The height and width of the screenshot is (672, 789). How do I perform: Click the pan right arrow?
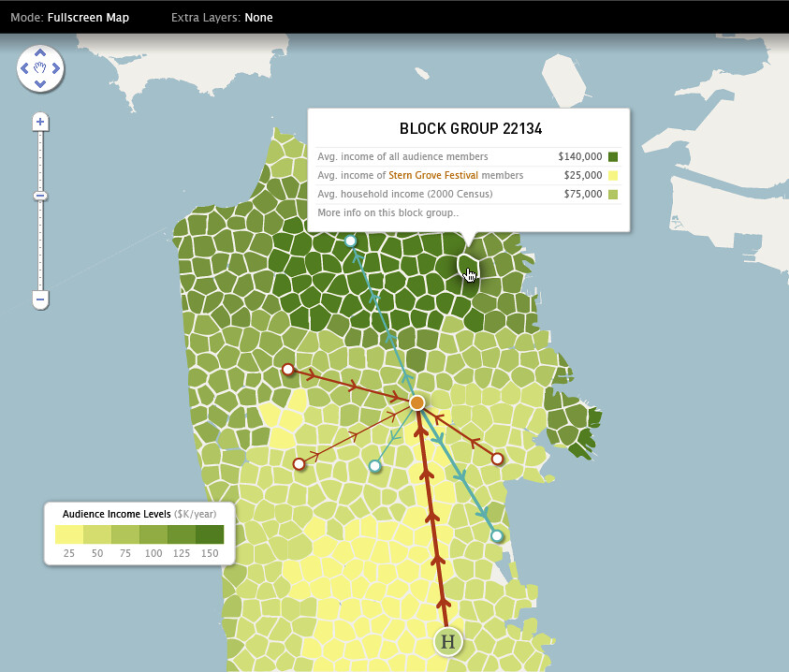pos(56,68)
